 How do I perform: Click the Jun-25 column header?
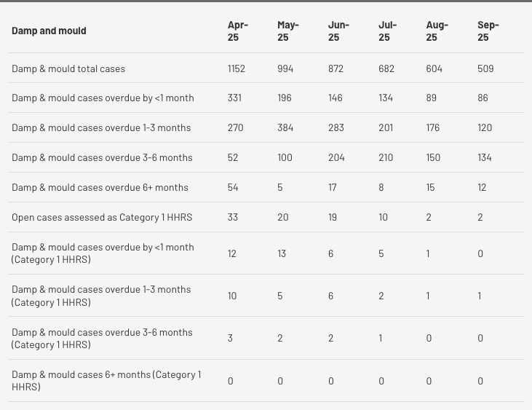click(x=338, y=31)
